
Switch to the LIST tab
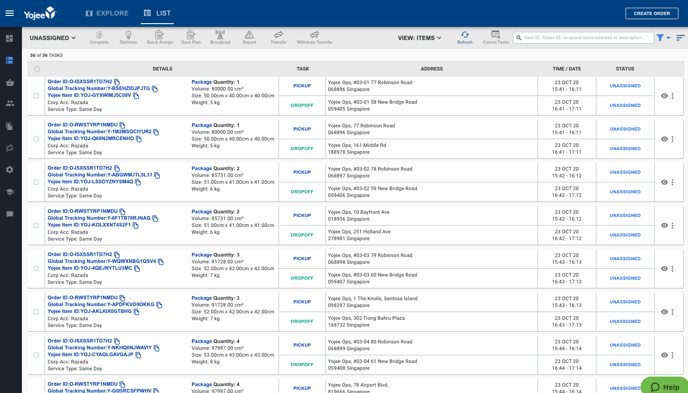click(158, 13)
